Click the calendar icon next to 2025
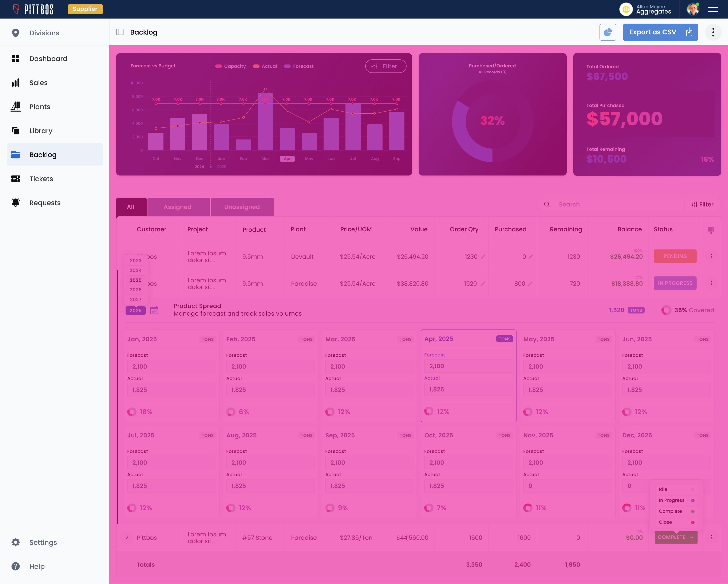728x584 pixels. [x=154, y=310]
